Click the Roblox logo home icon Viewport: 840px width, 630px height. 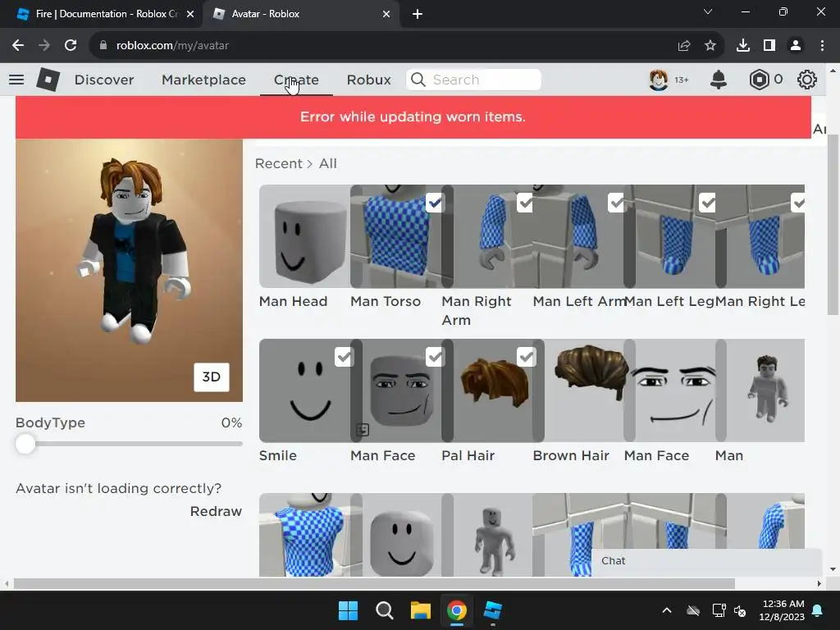pyautogui.click(x=48, y=80)
